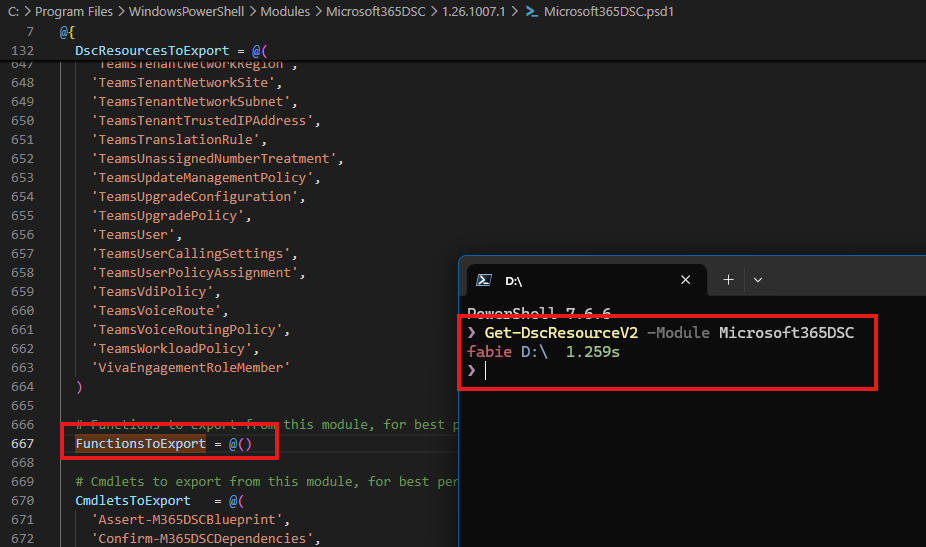The width and height of the screenshot is (926, 547).
Task: Click the 'Microsoft365DSC.psd1' file breadcrumb
Action: tap(609, 11)
